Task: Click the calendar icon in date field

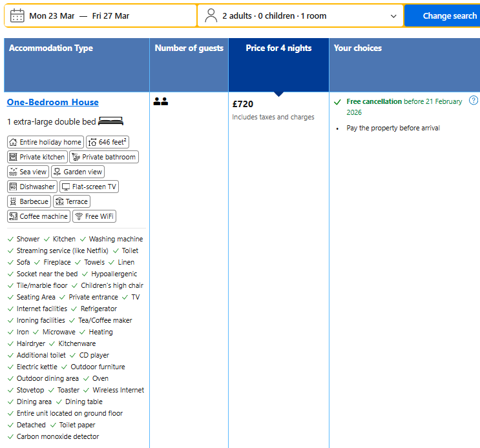Action: point(17,15)
